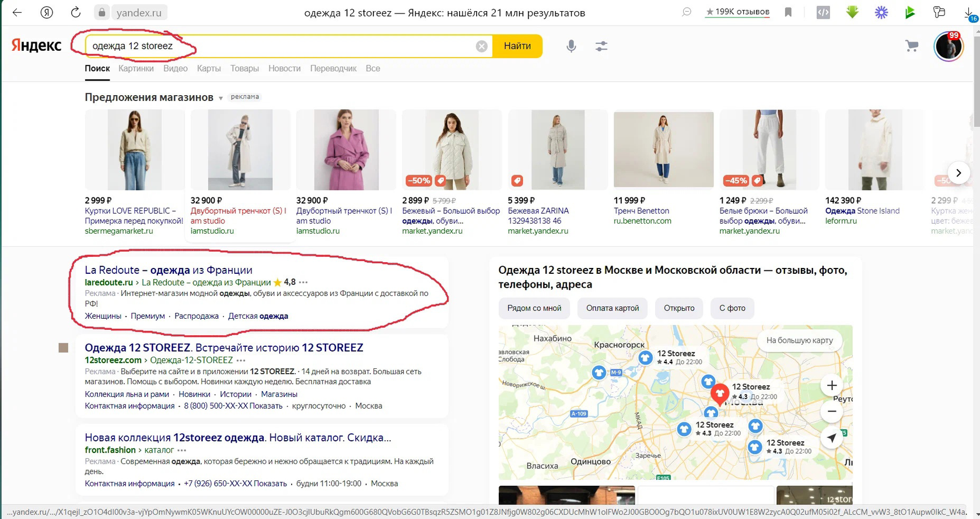Click the search query input field
The height and width of the screenshot is (519, 980).
click(280, 46)
